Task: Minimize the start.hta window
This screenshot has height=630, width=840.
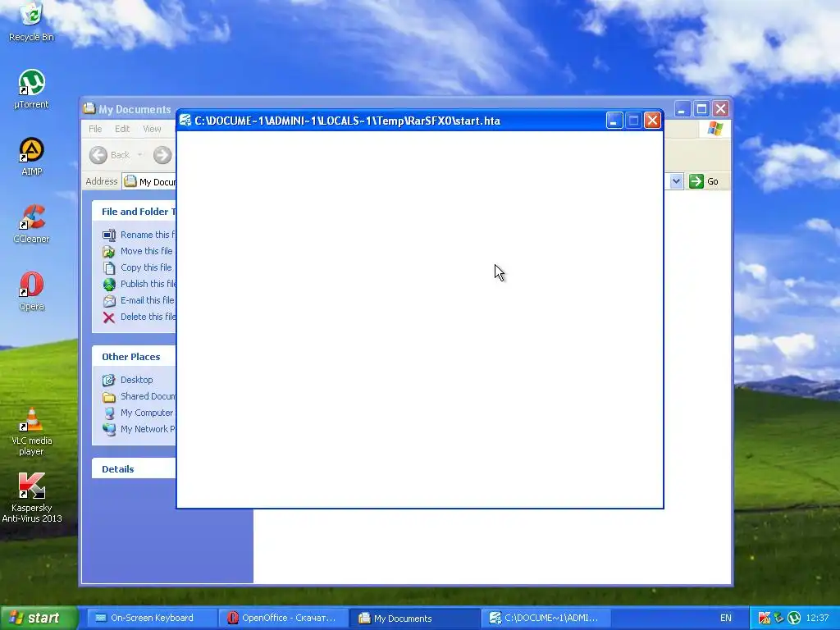Action: (614, 121)
